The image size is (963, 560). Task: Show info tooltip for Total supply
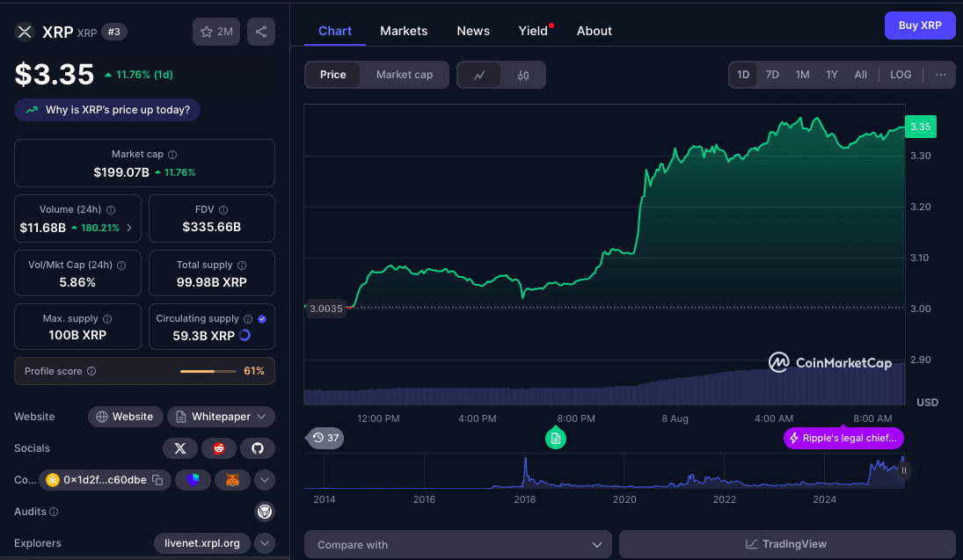pyautogui.click(x=242, y=265)
